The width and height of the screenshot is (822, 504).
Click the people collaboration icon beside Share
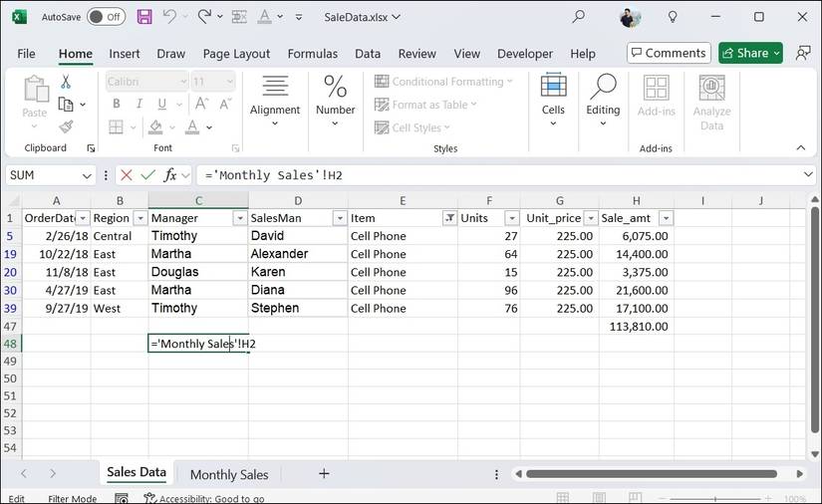tap(803, 53)
